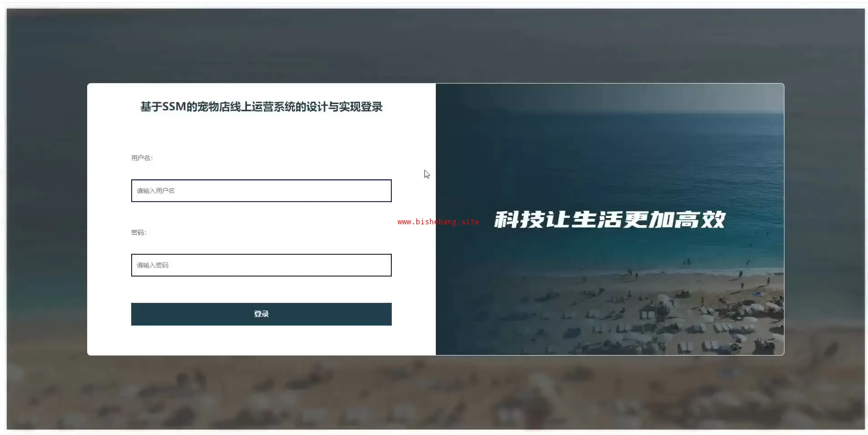Click the dark 登录 login button
Image resolution: width=868 pixels, height=435 pixels.
[x=261, y=314]
